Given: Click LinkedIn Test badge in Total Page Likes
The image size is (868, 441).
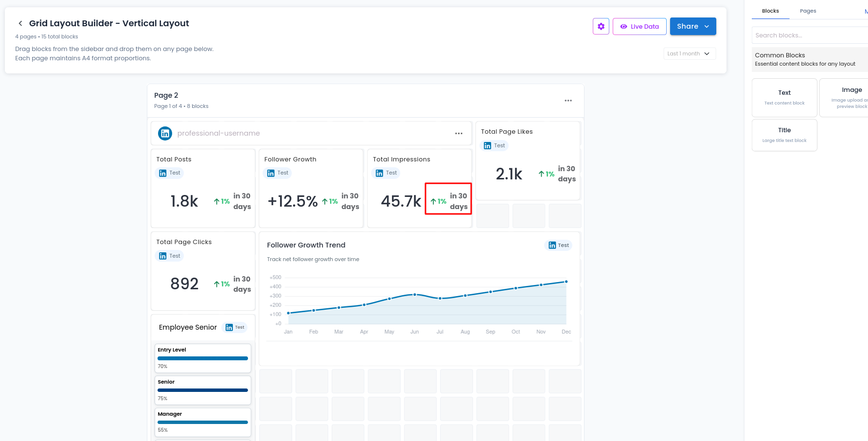Looking at the screenshot, I should click(x=494, y=145).
